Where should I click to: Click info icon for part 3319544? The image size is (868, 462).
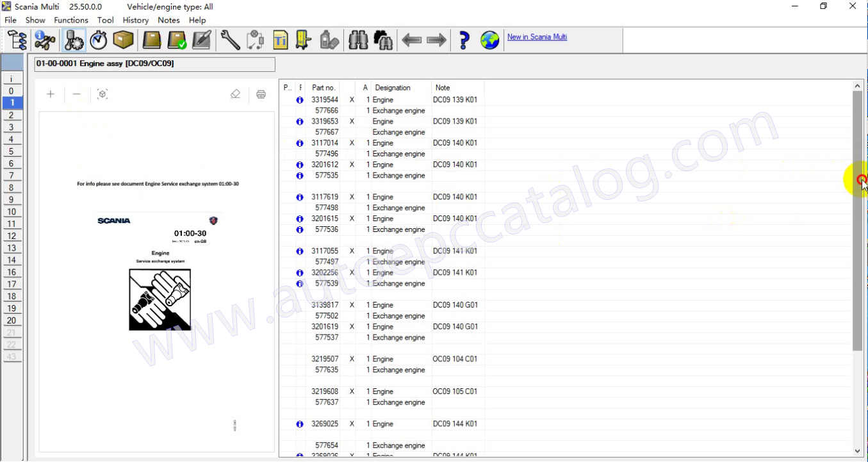click(x=300, y=100)
